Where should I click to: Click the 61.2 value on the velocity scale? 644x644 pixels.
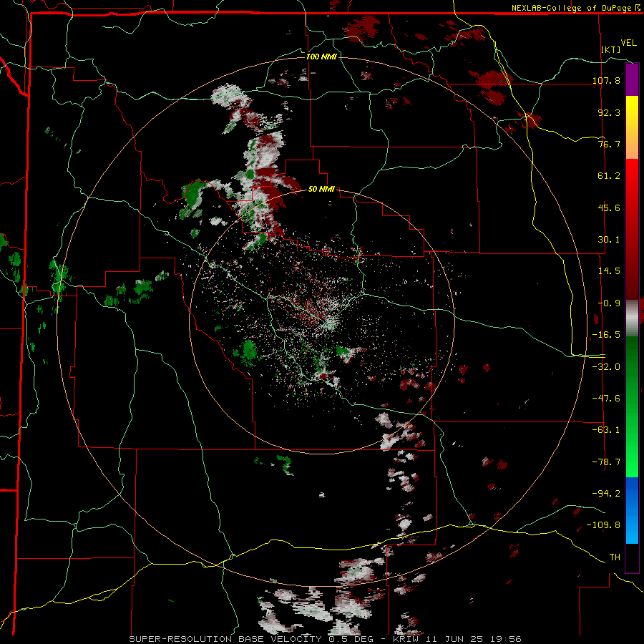coord(609,176)
